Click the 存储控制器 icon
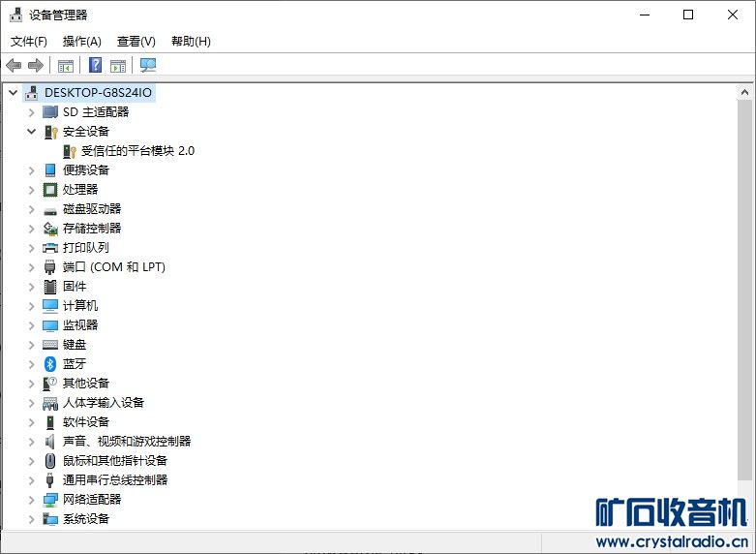756x554 pixels. click(50, 229)
